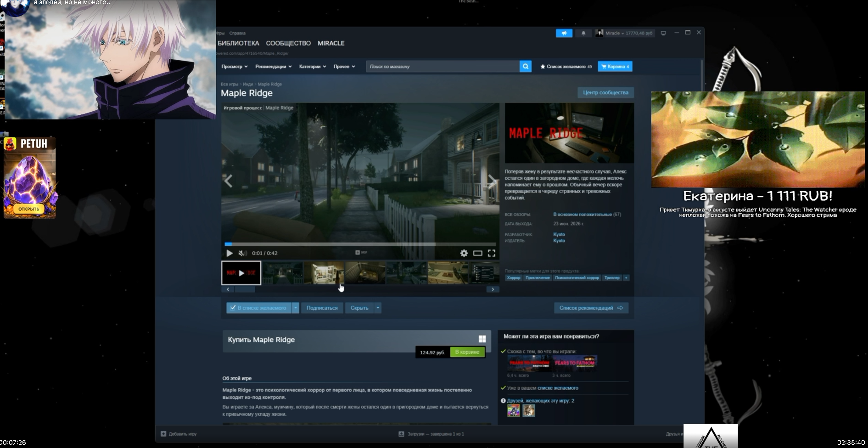Open the notifications bell
The height and width of the screenshot is (448, 868).
tap(583, 33)
